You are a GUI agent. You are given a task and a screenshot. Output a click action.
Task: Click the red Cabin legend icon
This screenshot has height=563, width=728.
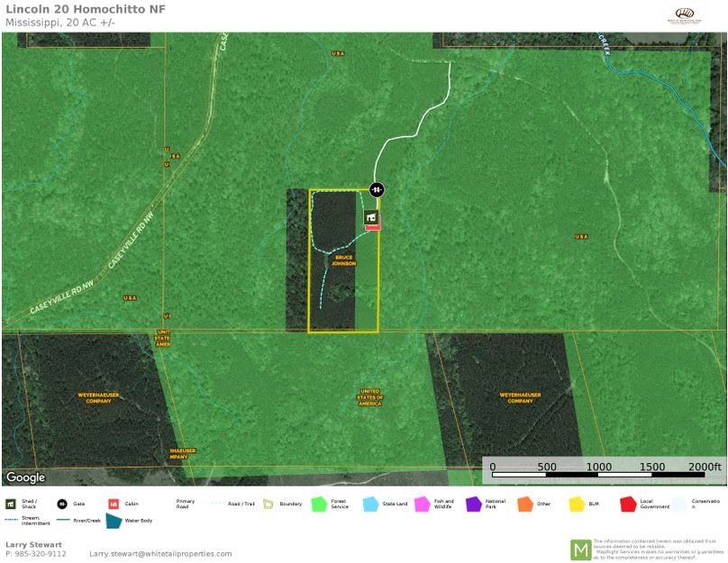114,504
